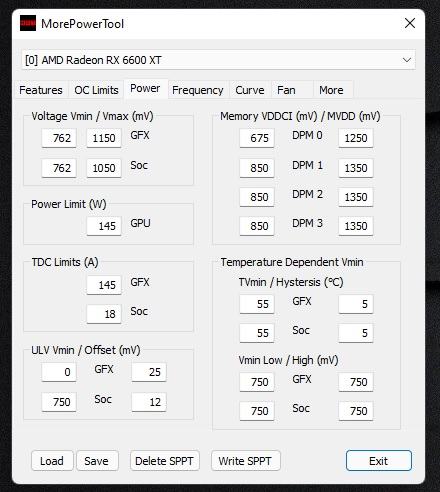The width and height of the screenshot is (440, 492).
Task: Edit DPM 3 VDDCI field 850
Action: tap(257, 226)
